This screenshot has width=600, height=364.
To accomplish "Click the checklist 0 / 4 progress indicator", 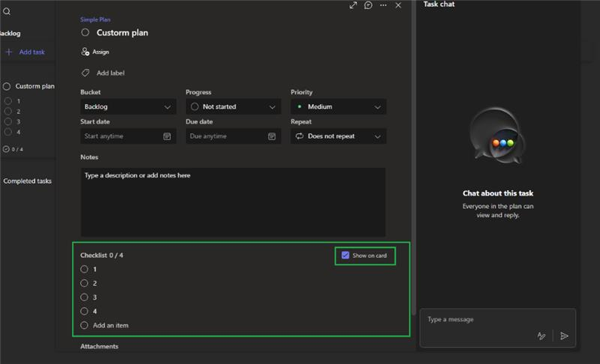I will (13, 149).
